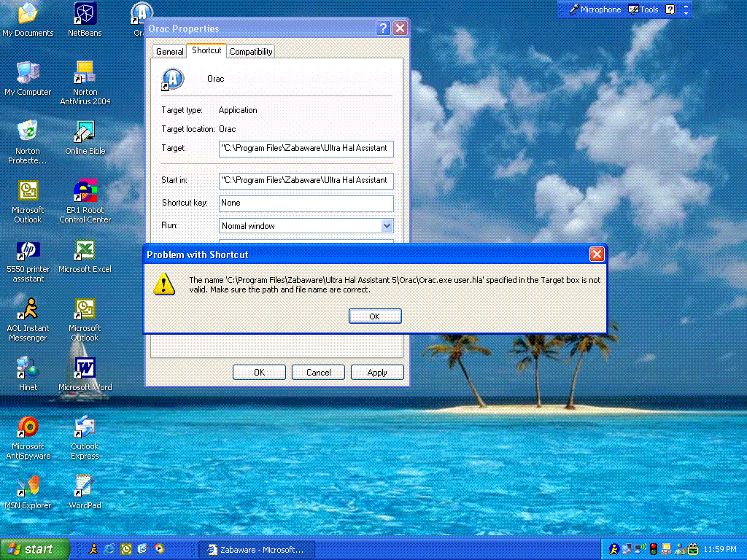Select the Microsoft Excel desktop shortcut
Screen dimensions: 747x560
(85, 256)
